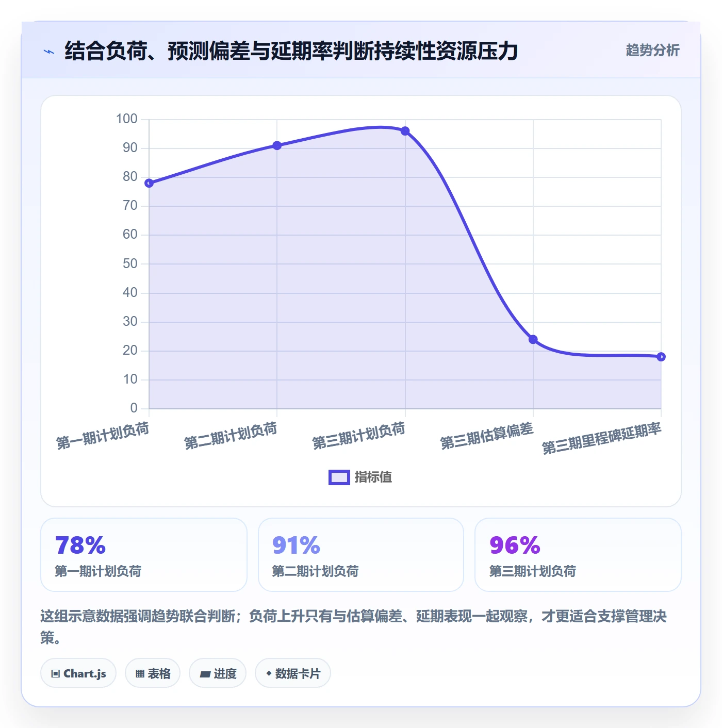
Task: Click the Chart.js tag chip
Action: point(78,673)
